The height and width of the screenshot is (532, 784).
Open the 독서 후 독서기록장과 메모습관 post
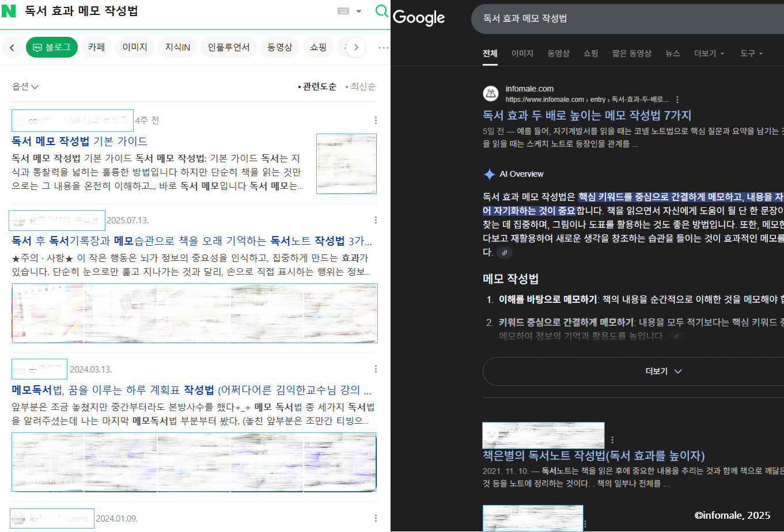click(192, 241)
